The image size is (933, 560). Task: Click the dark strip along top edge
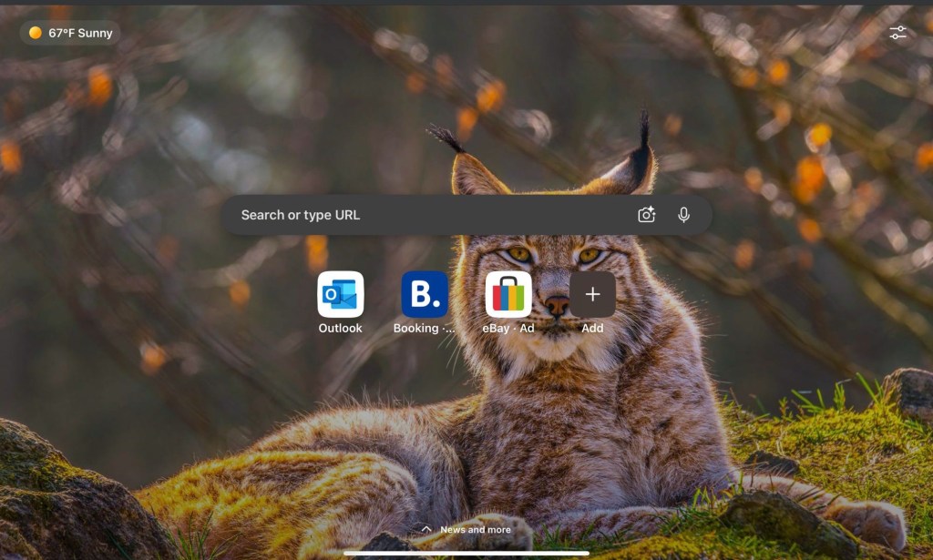466,3
